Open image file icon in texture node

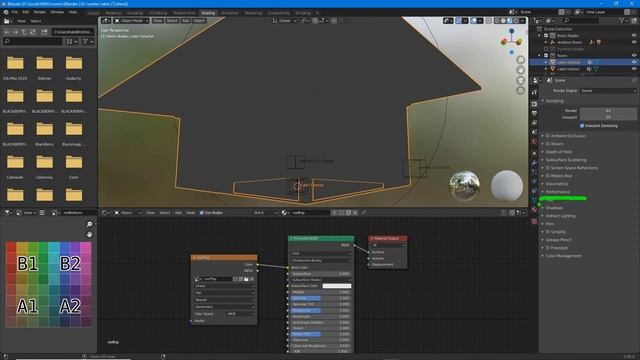(246, 279)
